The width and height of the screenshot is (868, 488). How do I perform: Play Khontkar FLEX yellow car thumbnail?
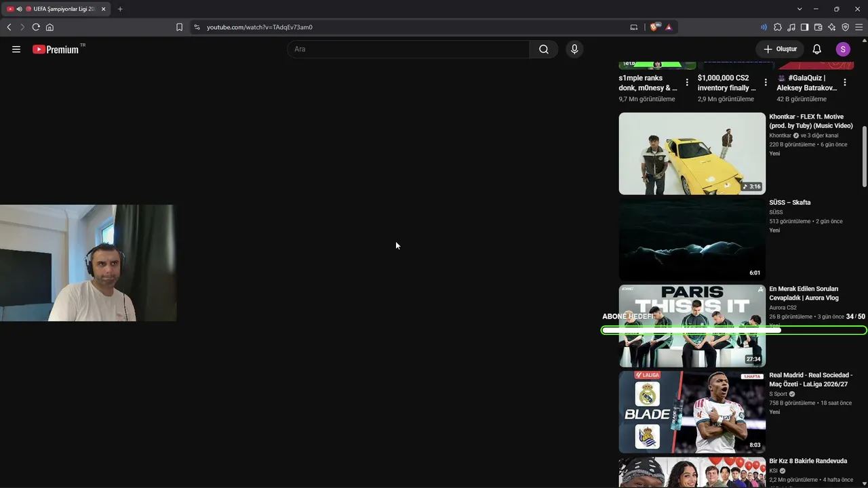tap(692, 154)
